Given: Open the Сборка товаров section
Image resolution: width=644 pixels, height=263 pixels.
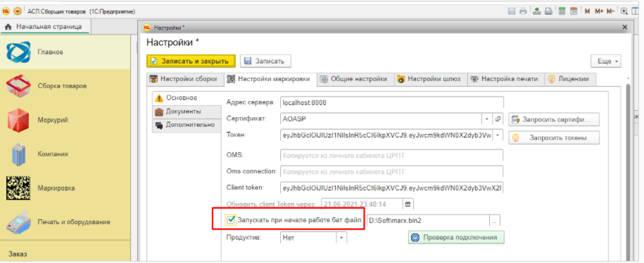Looking at the screenshot, I should (65, 86).
